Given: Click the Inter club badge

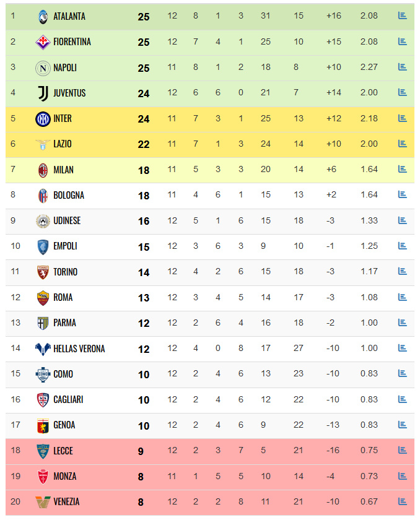Looking at the screenshot, I should [42, 119].
